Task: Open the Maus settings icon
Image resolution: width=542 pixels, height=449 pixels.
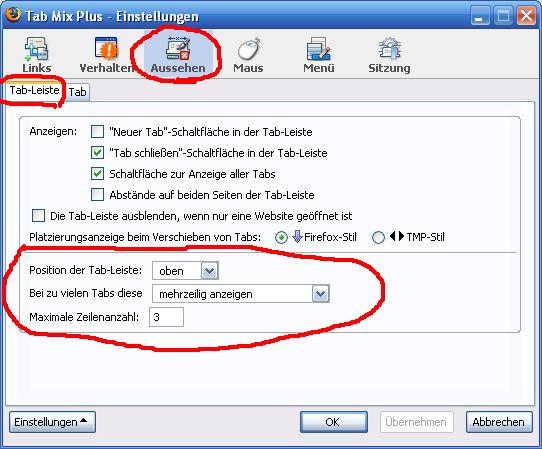Action: tap(248, 55)
